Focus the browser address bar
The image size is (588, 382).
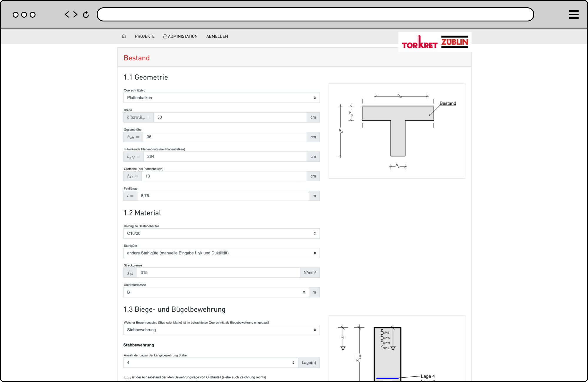pyautogui.click(x=315, y=14)
